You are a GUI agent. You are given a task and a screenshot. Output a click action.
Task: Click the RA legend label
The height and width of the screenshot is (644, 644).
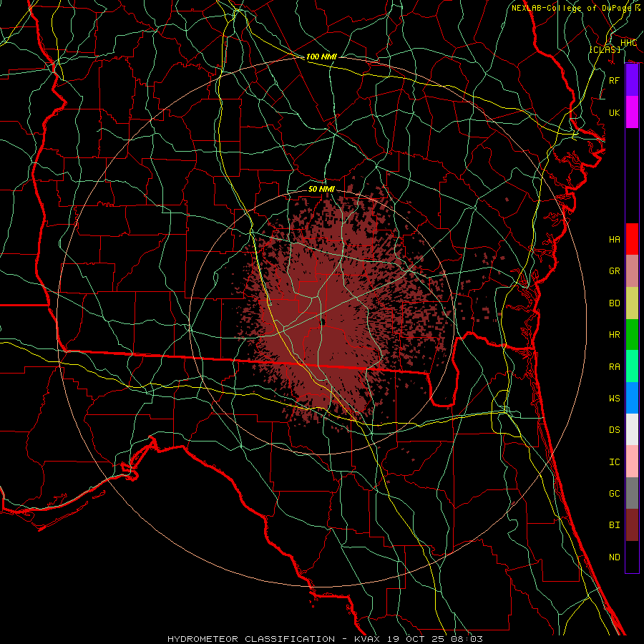click(614, 367)
